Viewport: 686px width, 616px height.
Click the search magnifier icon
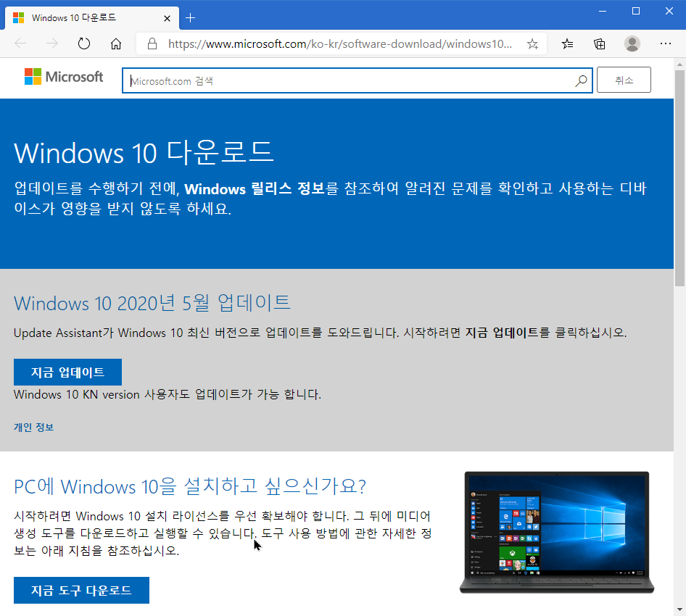coord(581,80)
